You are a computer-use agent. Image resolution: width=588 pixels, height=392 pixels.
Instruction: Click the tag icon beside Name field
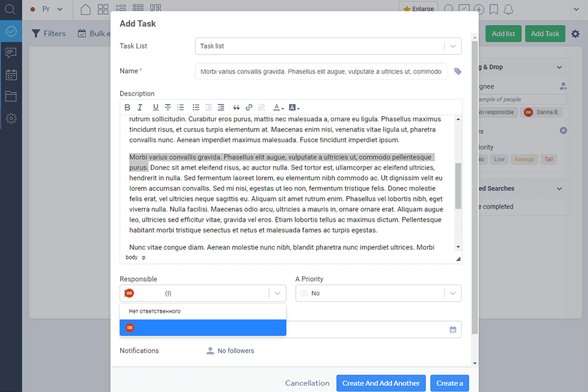click(458, 72)
